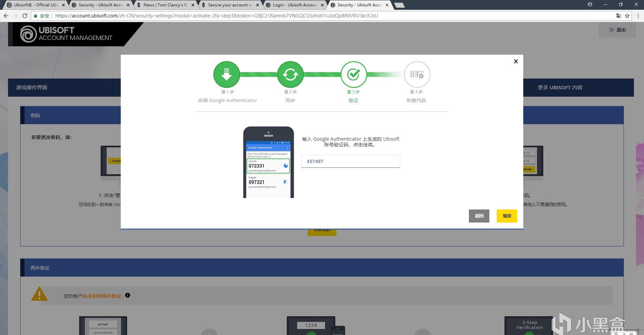Click the info icon beside two-step warning

[127, 295]
